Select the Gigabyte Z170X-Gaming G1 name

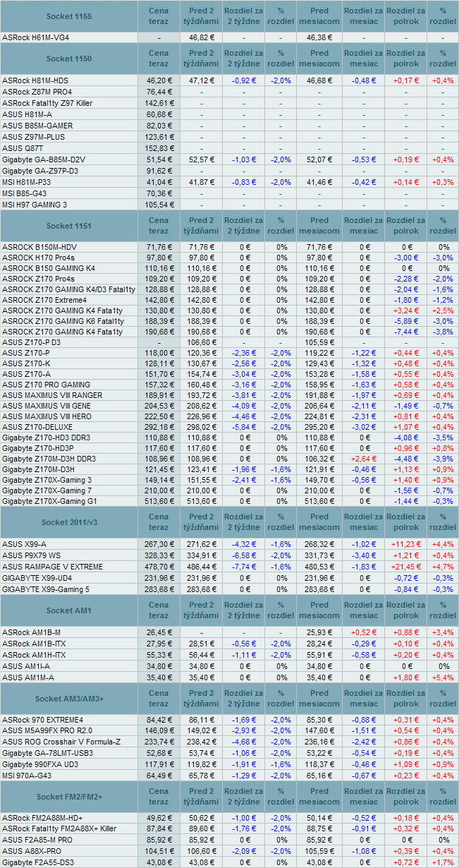[x=49, y=502]
